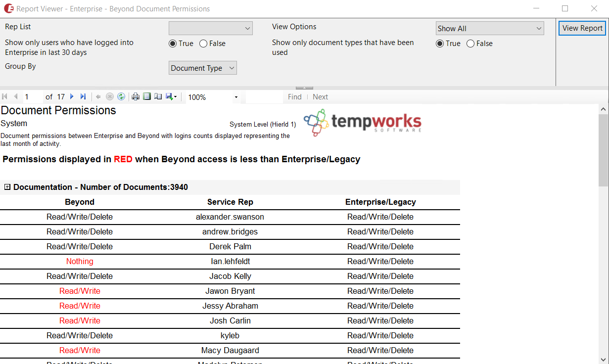This screenshot has height=364, width=609.
Task: Click the find text input box
Action: [264, 97]
